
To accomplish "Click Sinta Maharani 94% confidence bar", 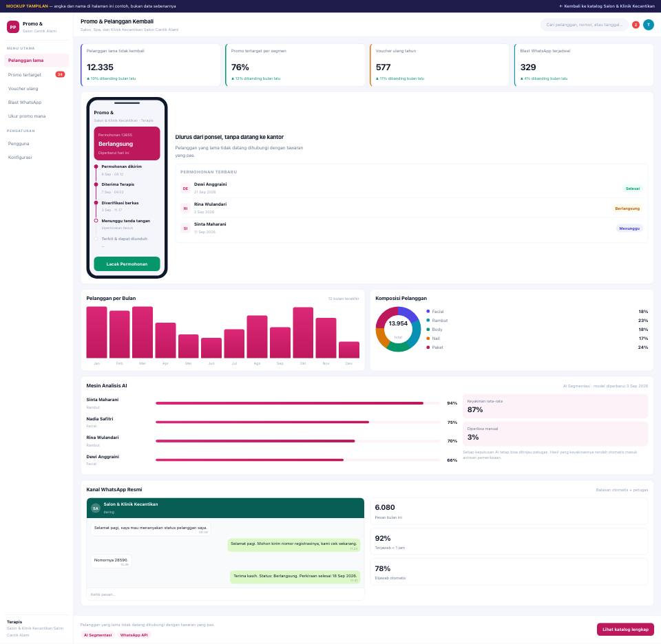I will coord(297,403).
